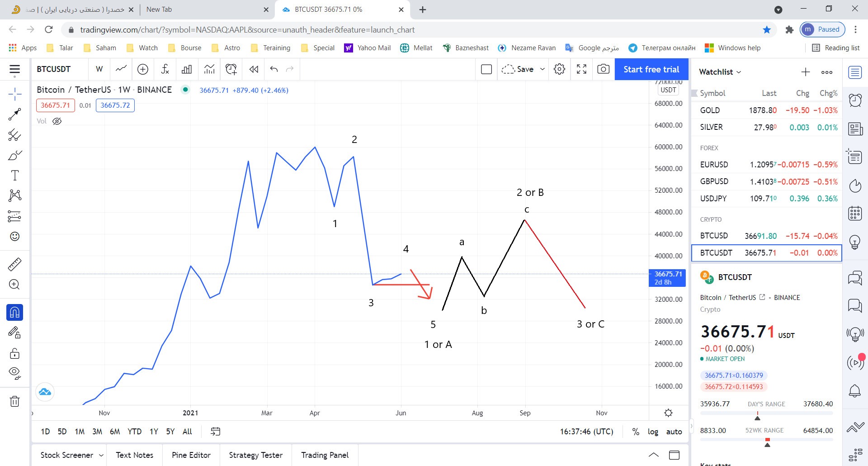Viewport: 868px width, 466px height.
Task: Open chart settings gear in toolbar
Action: click(x=559, y=69)
